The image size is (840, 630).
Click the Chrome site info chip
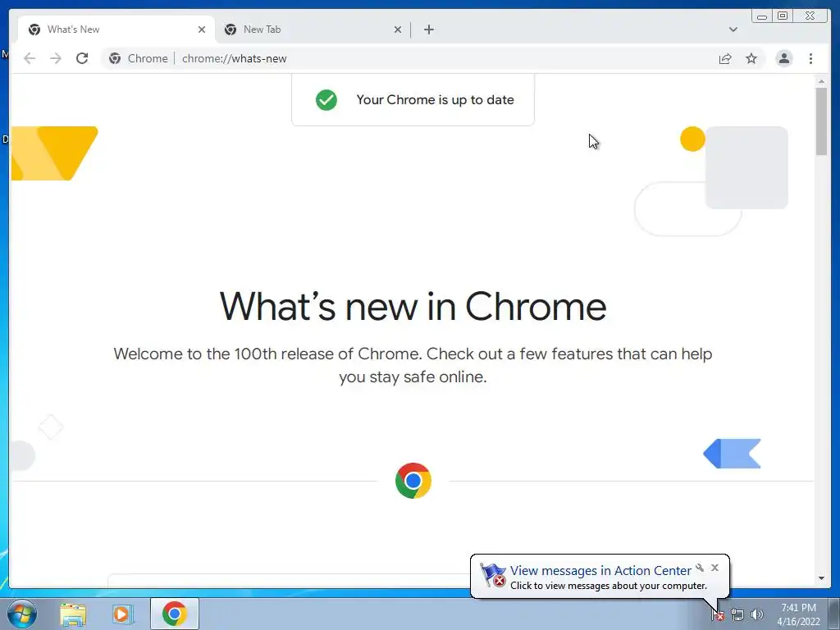pos(138,58)
